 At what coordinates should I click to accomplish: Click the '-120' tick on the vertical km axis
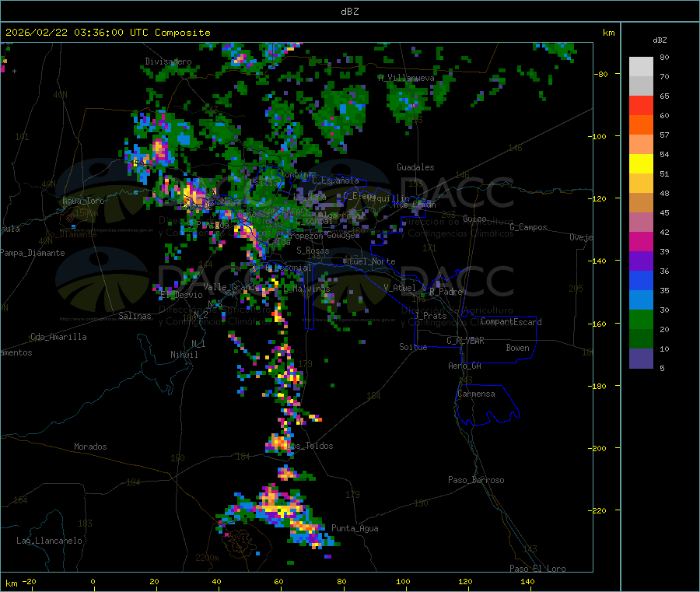pyautogui.click(x=598, y=198)
